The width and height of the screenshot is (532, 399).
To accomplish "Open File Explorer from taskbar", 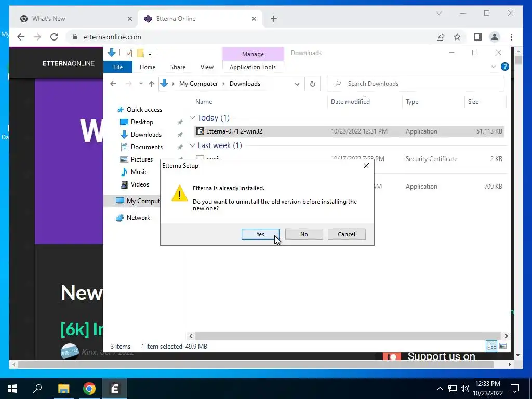I will pyautogui.click(x=63, y=389).
